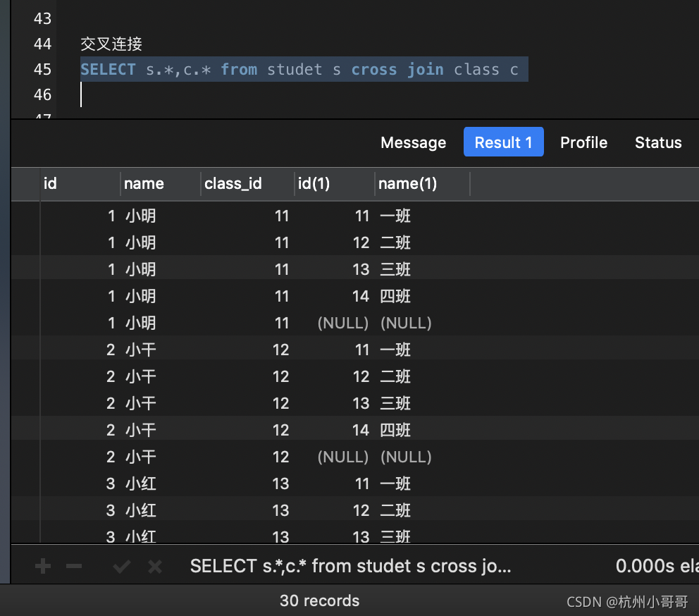Viewport: 699px width, 616px height.
Task: Click the discard changes X icon
Action: coord(155,567)
